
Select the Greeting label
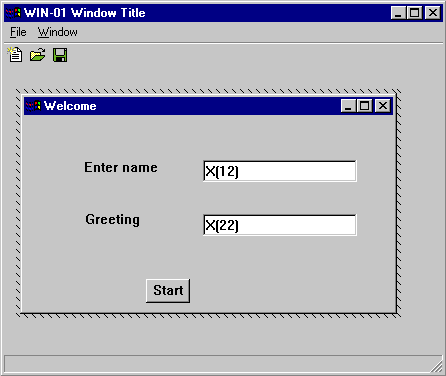112,220
